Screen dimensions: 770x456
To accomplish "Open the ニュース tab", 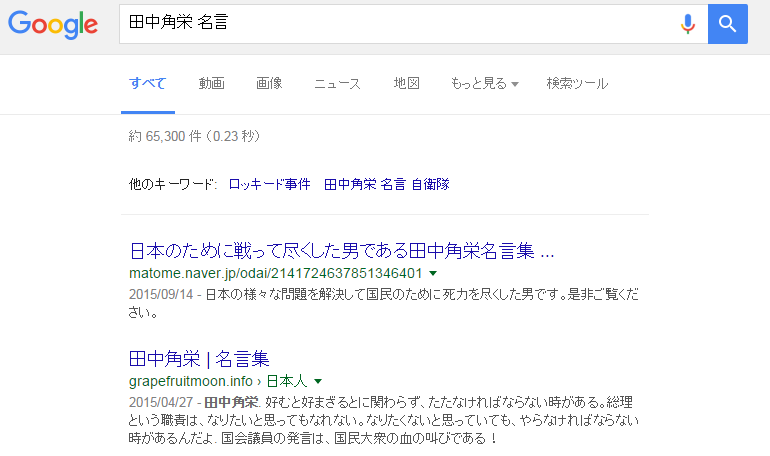I will (x=337, y=83).
